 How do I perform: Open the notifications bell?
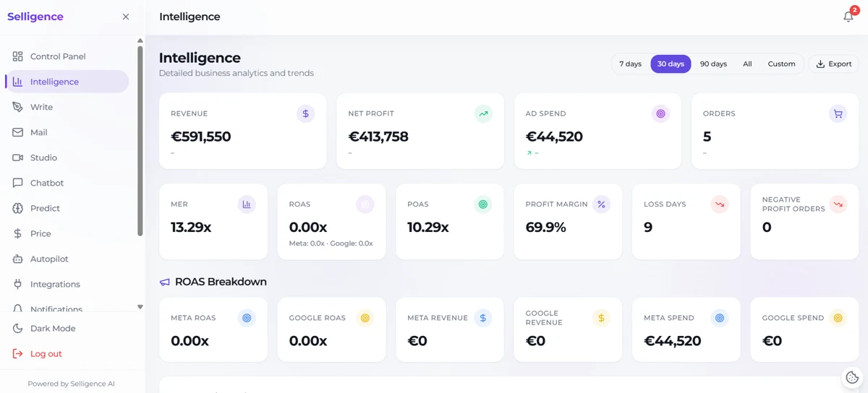point(848,17)
